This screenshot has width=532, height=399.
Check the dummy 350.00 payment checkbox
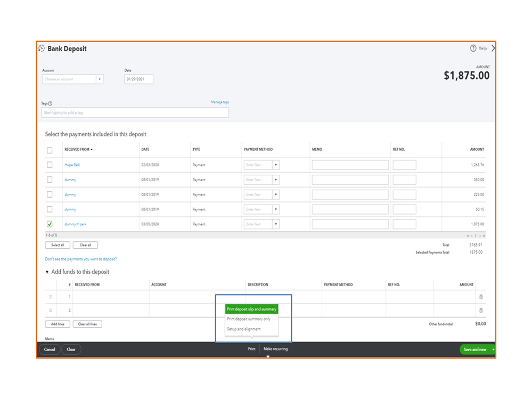(50, 180)
